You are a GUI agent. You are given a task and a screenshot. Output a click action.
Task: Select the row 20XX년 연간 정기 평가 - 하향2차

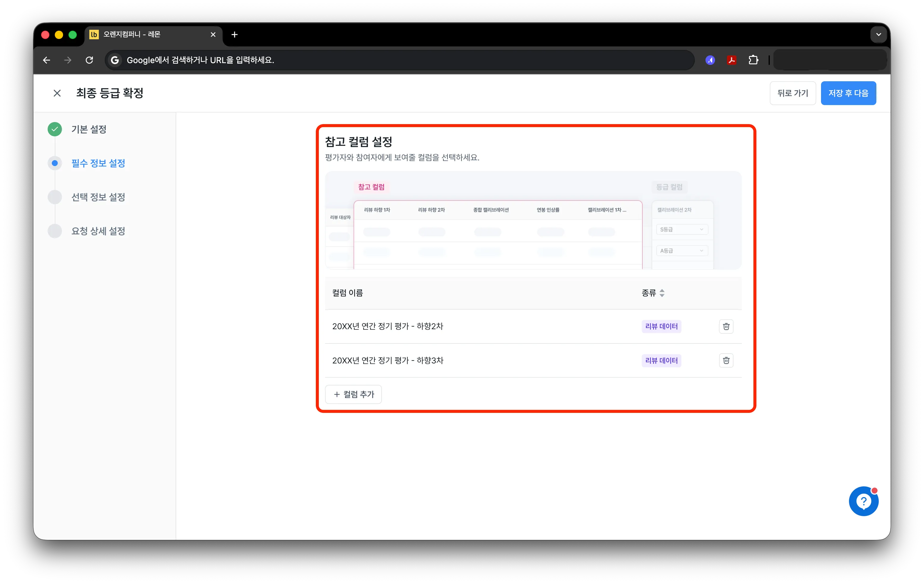[533, 326]
